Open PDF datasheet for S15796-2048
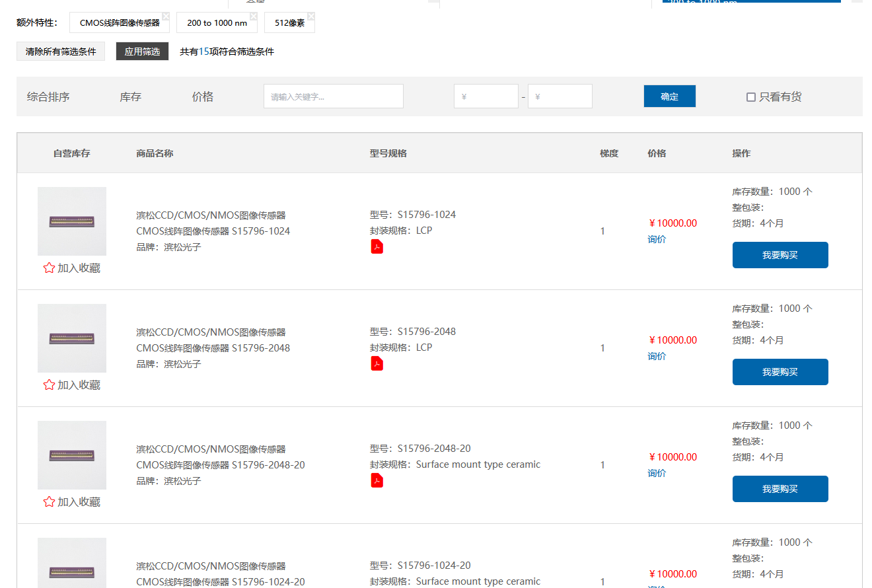The image size is (872, 588). 377,364
